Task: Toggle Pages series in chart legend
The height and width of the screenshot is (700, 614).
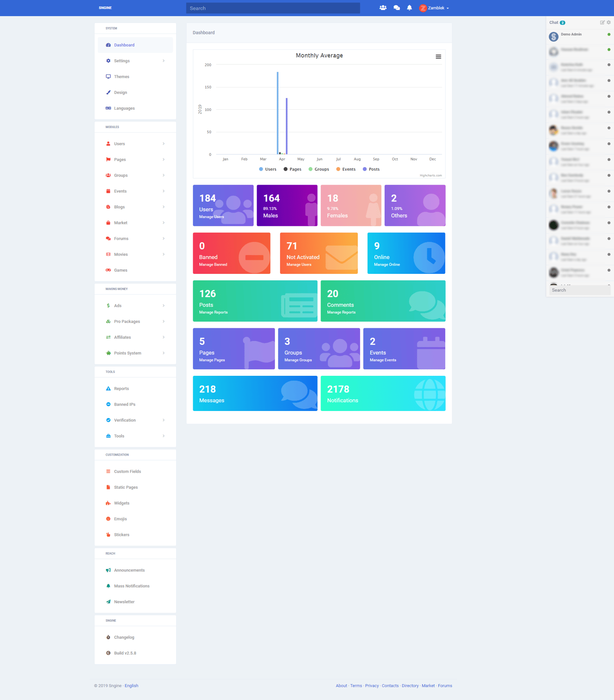Action: point(292,169)
